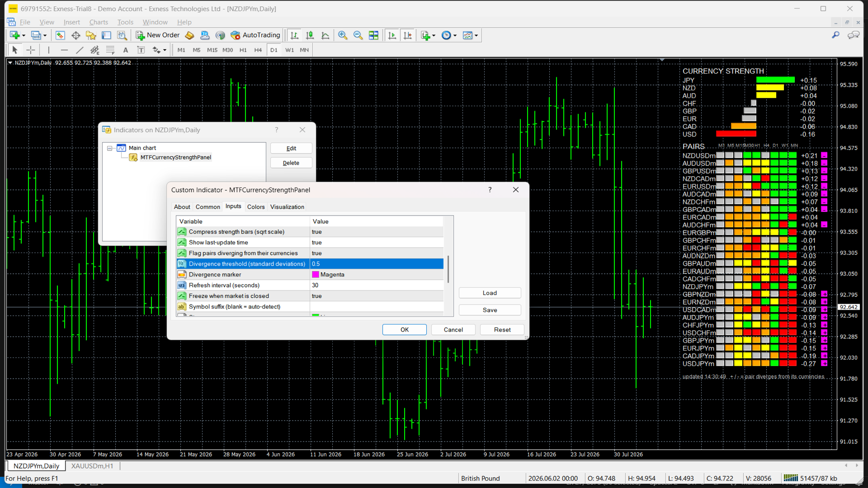Select the cursor arrow tool
The image size is (868, 488).
(15, 50)
